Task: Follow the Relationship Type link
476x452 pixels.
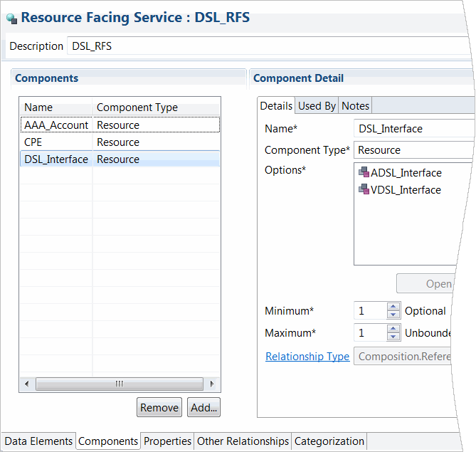Action: pyautogui.click(x=307, y=357)
